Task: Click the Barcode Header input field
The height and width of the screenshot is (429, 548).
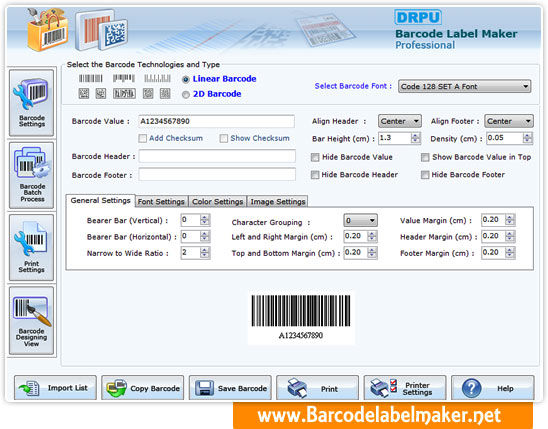Action: (217, 156)
